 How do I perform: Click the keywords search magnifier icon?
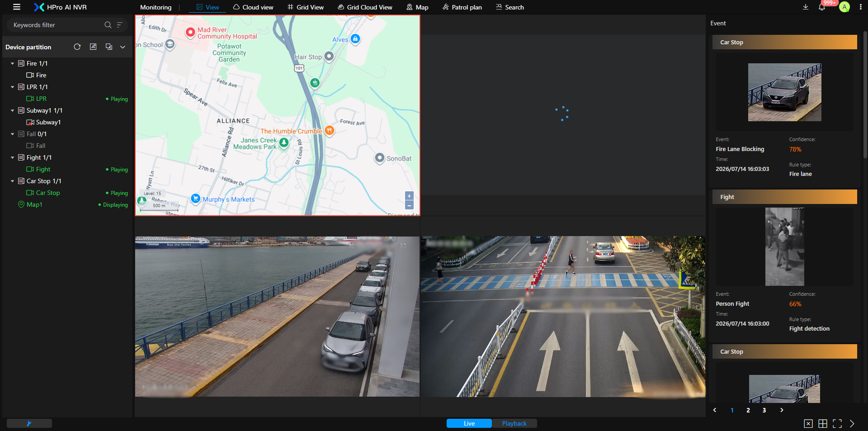pos(108,25)
